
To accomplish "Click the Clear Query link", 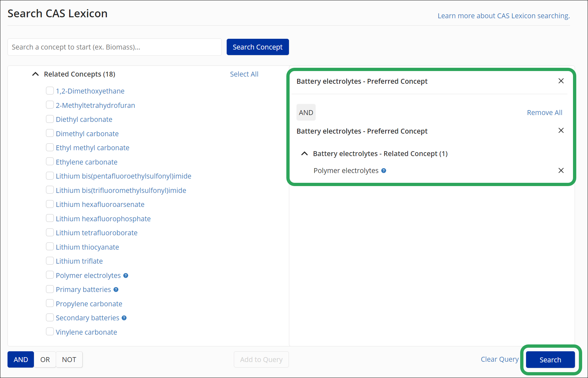I will click(500, 359).
